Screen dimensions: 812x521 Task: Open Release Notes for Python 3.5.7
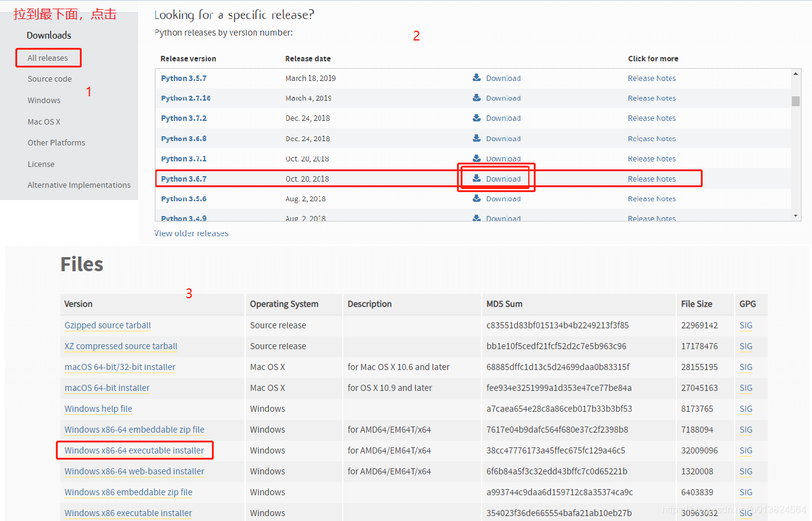[x=652, y=79]
